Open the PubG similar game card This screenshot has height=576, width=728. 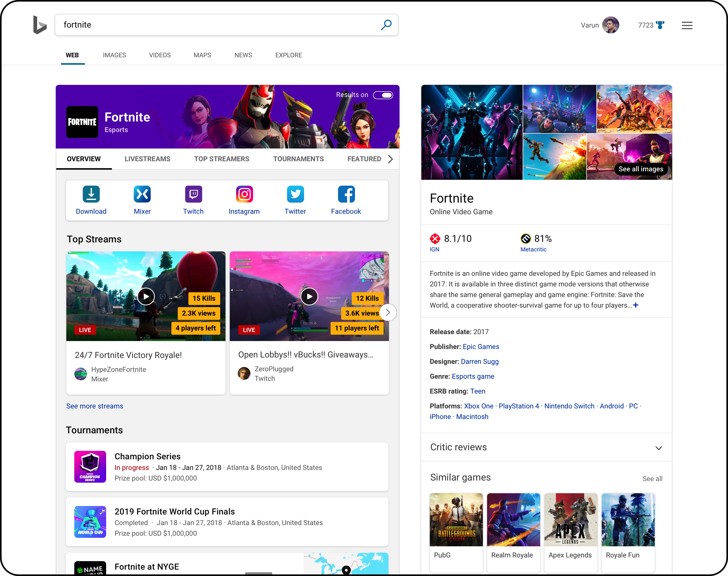pos(456,533)
